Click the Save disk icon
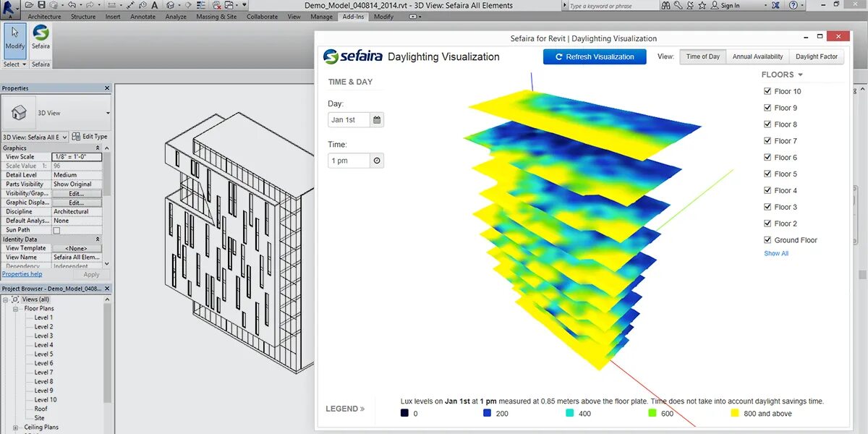 click(41, 5)
